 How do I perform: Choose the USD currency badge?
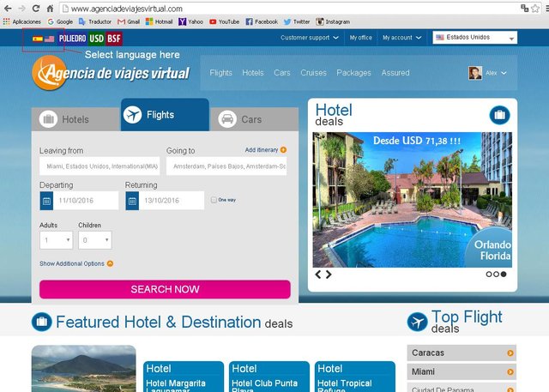click(96, 38)
